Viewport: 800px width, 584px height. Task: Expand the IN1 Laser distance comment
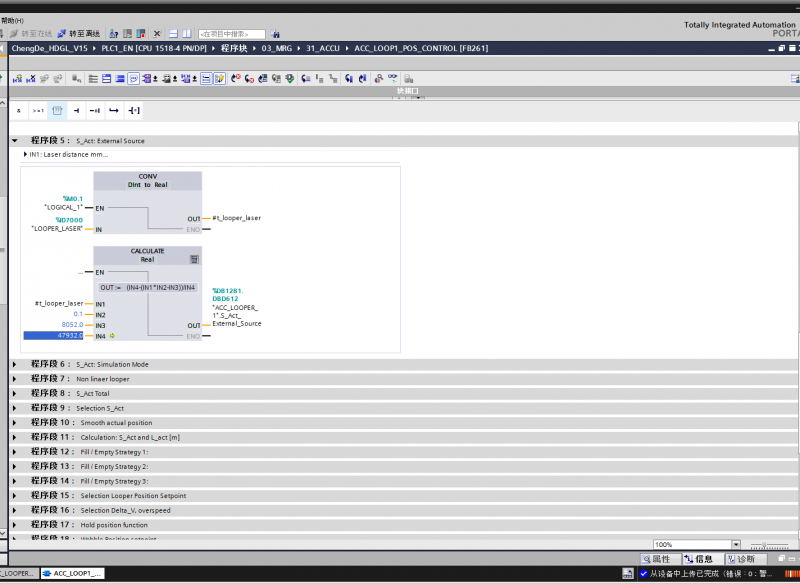25,155
